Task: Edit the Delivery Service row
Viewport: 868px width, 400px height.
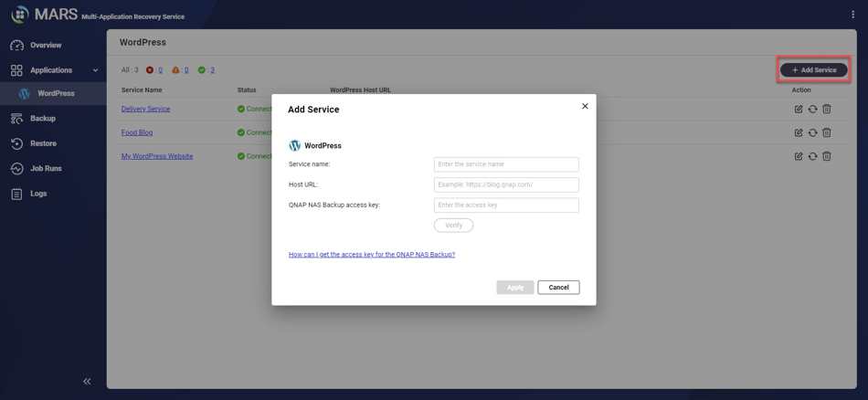Action: coord(799,109)
